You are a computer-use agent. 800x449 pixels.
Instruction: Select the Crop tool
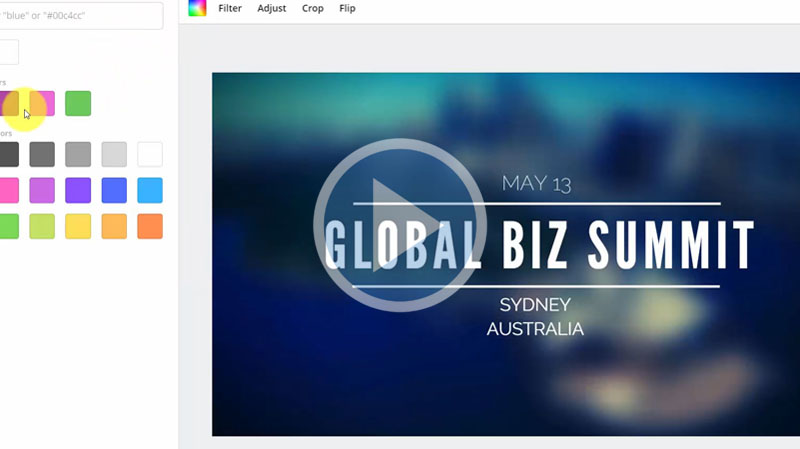pos(313,8)
